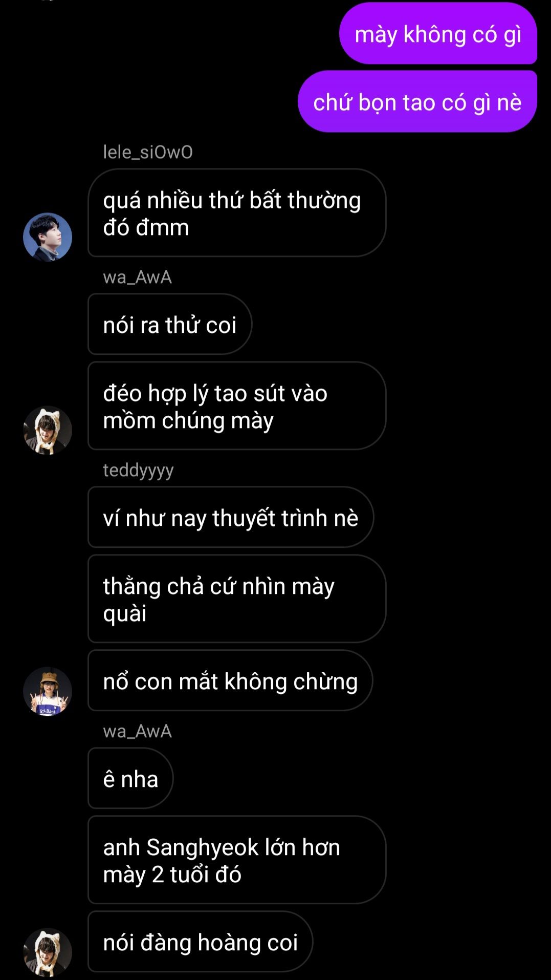Image resolution: width=551 pixels, height=980 pixels.
Task: Open teddyyyy's bear hat avatar
Action: pos(48,691)
